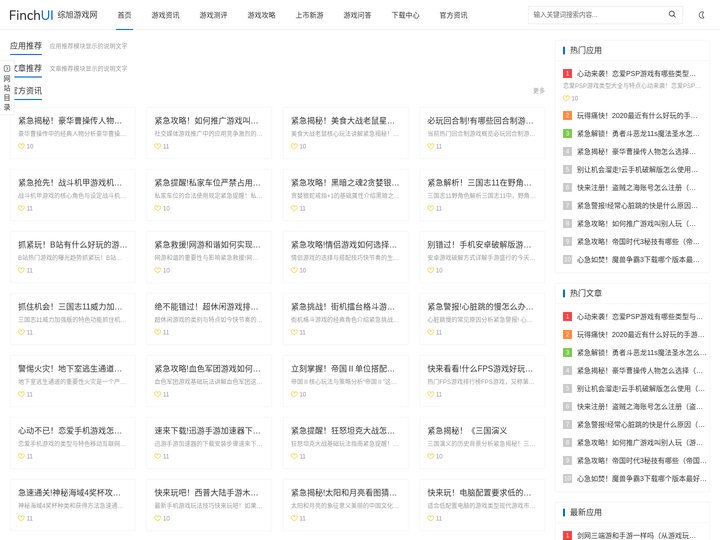This screenshot has height=540, width=720.
Task: Open article 太阳和月亮看图猜
Action: point(344,493)
